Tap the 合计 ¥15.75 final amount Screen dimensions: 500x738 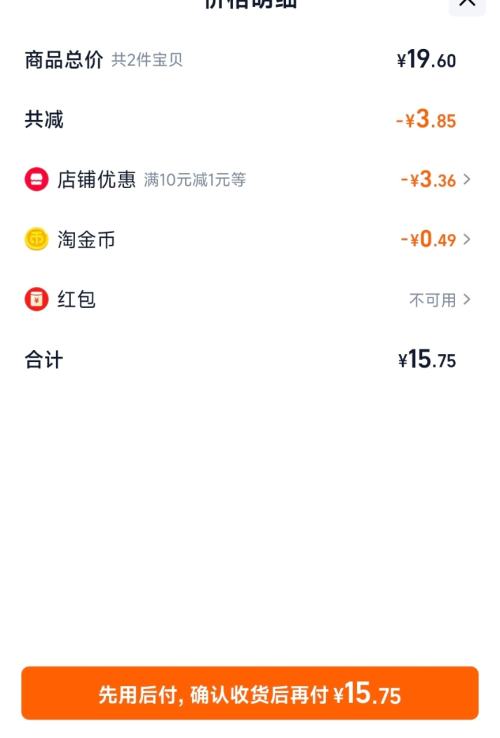pos(427,360)
